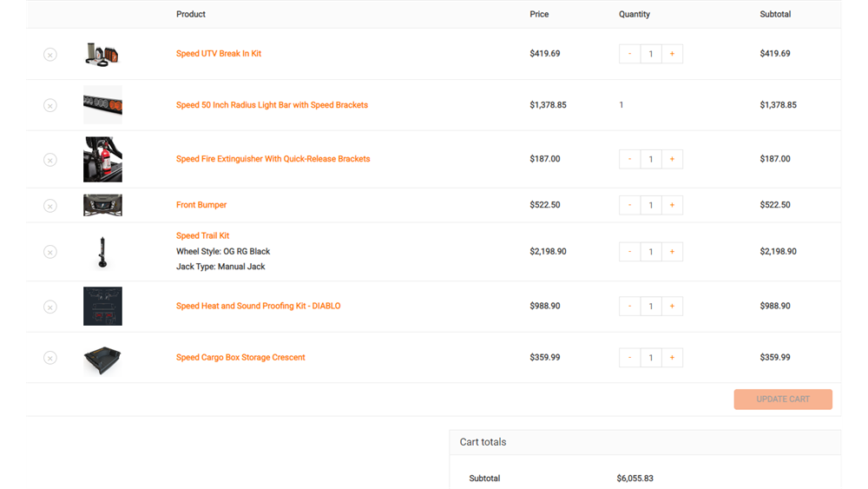Remove Front Bumper from the cart
Image resolution: width=868 pixels, height=489 pixels.
[x=50, y=206]
